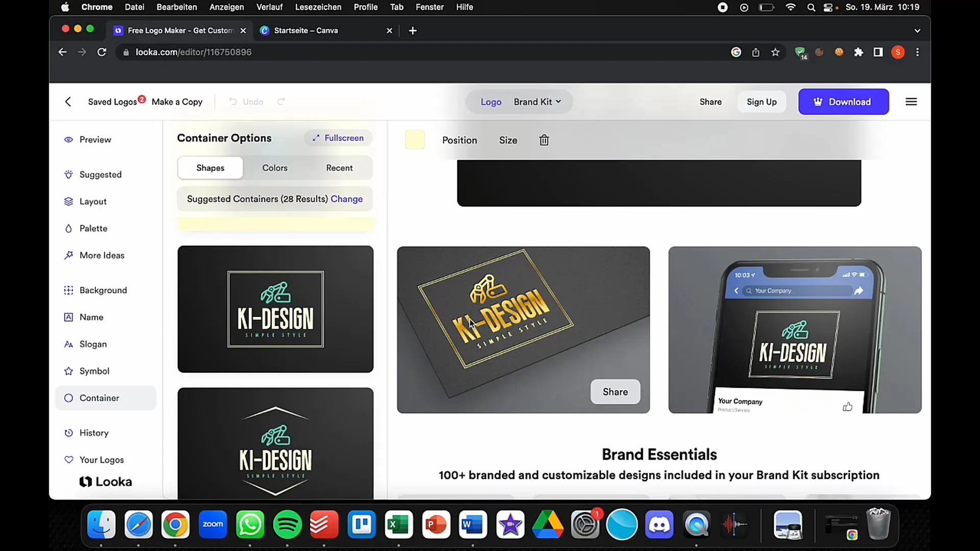
Task: Choose the rectangular frame container thumbnail
Action: (x=276, y=309)
